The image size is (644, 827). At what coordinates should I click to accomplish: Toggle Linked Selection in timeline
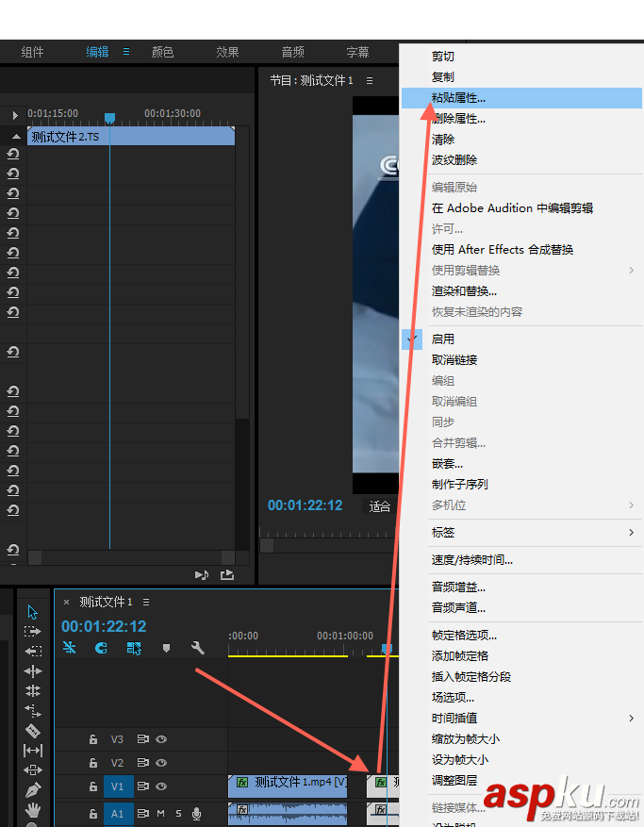134,648
